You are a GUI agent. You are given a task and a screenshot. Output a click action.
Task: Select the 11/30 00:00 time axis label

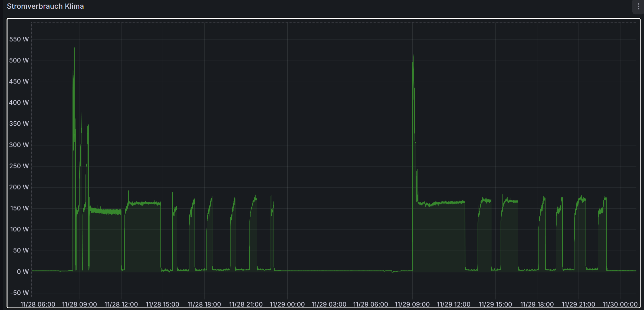[620, 304]
